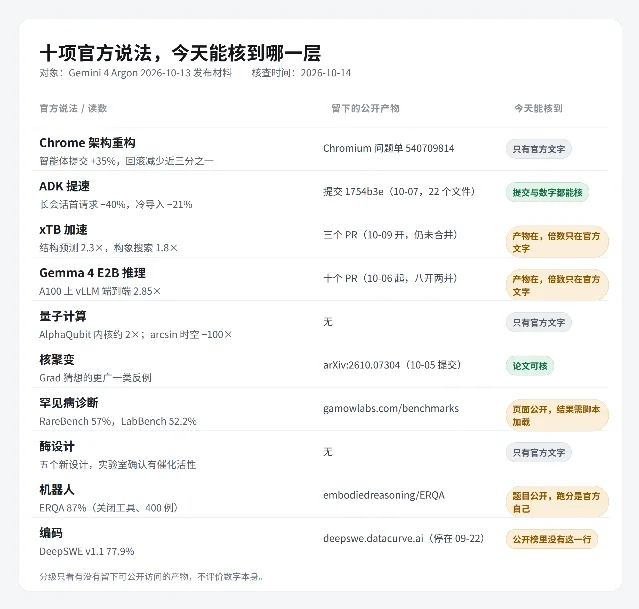This screenshot has width=639, height=609.
Task: Click the '官方说法 / 读数' column header
Action: point(73,108)
